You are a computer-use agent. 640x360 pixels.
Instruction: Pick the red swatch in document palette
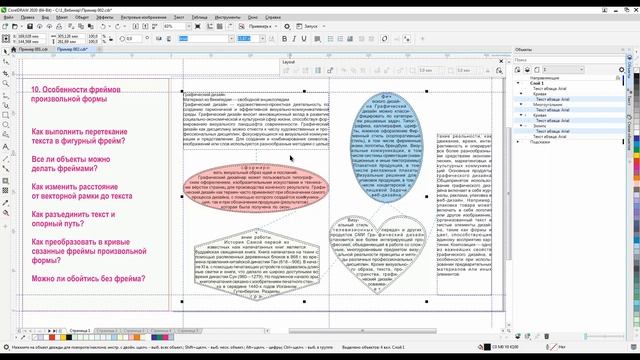coord(52,337)
